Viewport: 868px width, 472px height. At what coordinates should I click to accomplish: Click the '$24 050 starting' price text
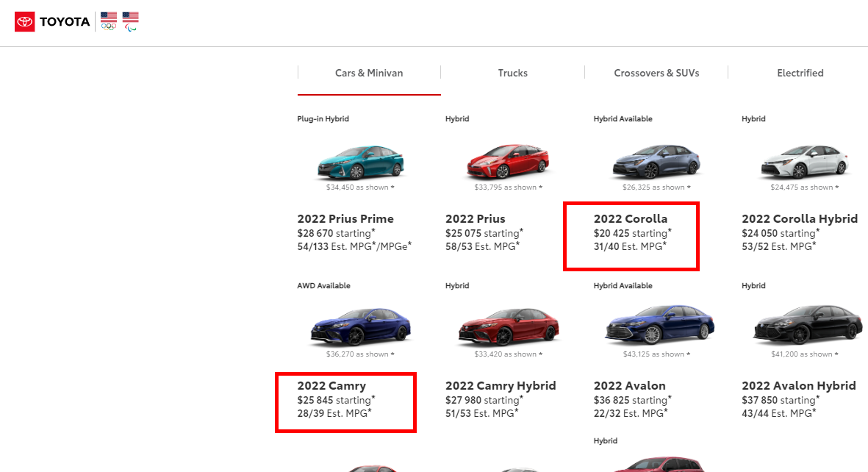click(x=780, y=233)
